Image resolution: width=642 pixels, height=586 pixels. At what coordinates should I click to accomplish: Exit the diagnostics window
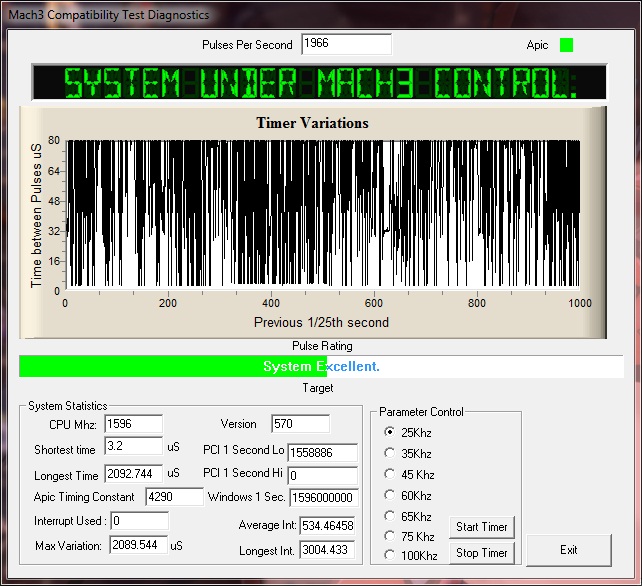tap(568, 550)
